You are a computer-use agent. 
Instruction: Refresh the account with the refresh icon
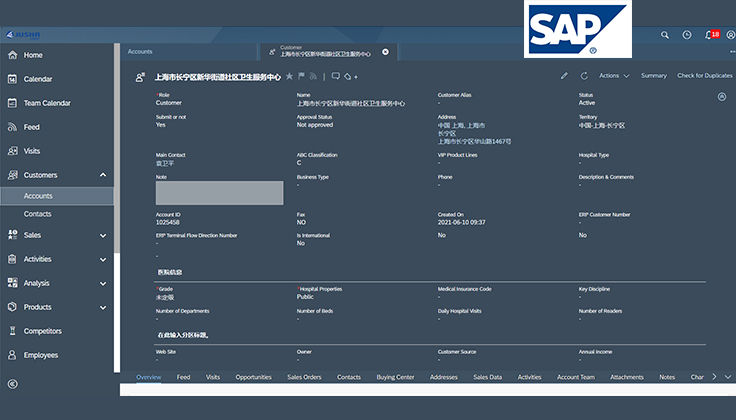pos(584,76)
